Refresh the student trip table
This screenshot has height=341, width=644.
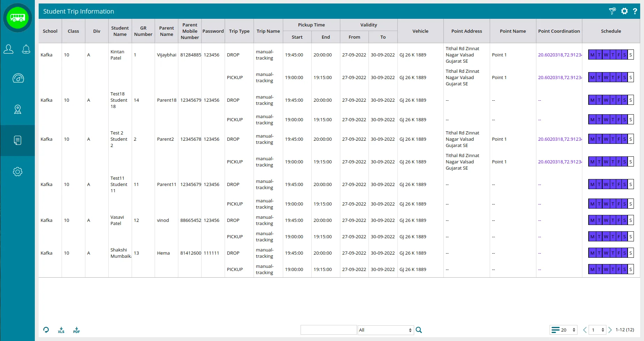(x=46, y=330)
